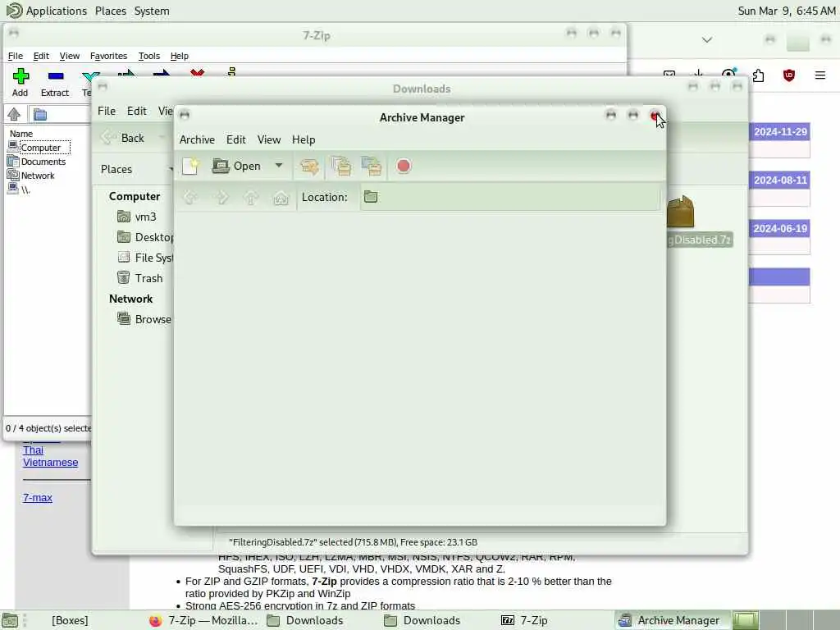Click Firefox's list all tabs chevron
840x630 pixels.
click(707, 40)
